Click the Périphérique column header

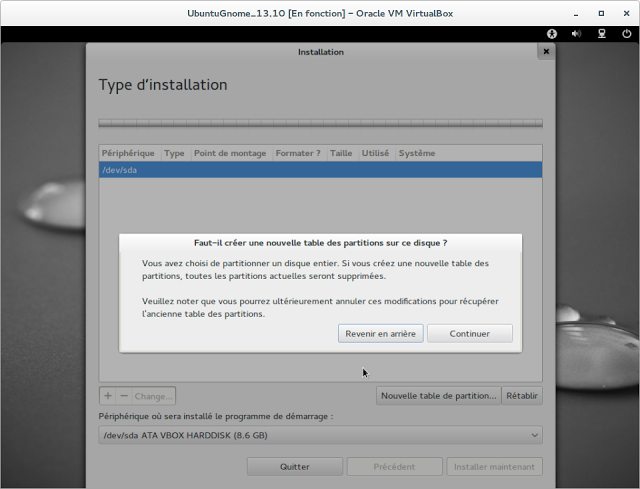[x=128, y=153]
